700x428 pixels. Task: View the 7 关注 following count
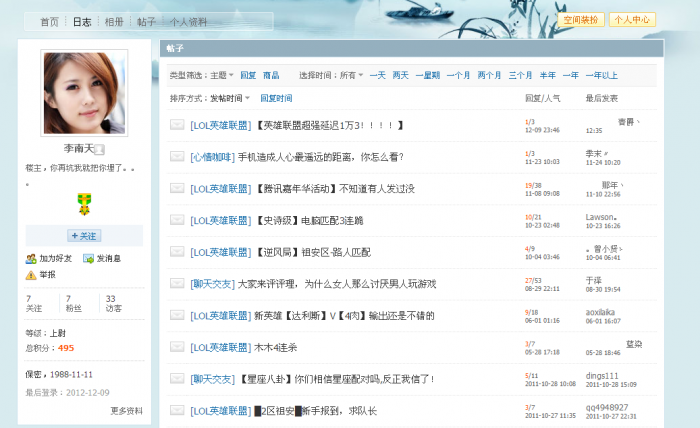pos(33,303)
